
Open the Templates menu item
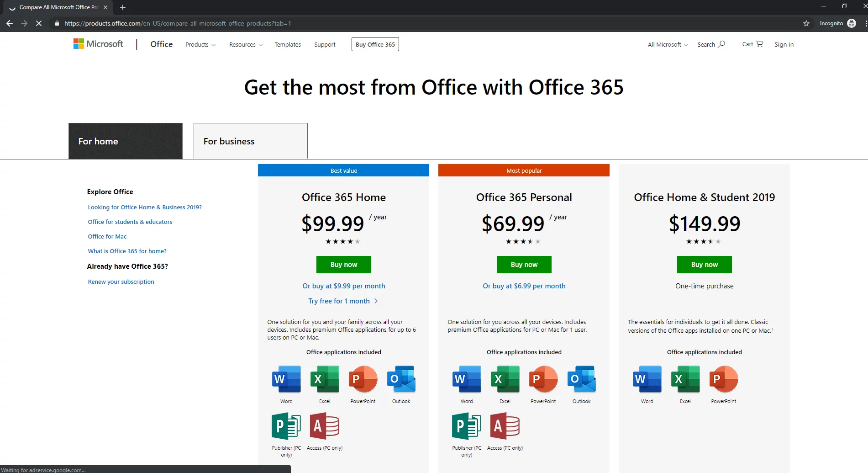click(288, 44)
